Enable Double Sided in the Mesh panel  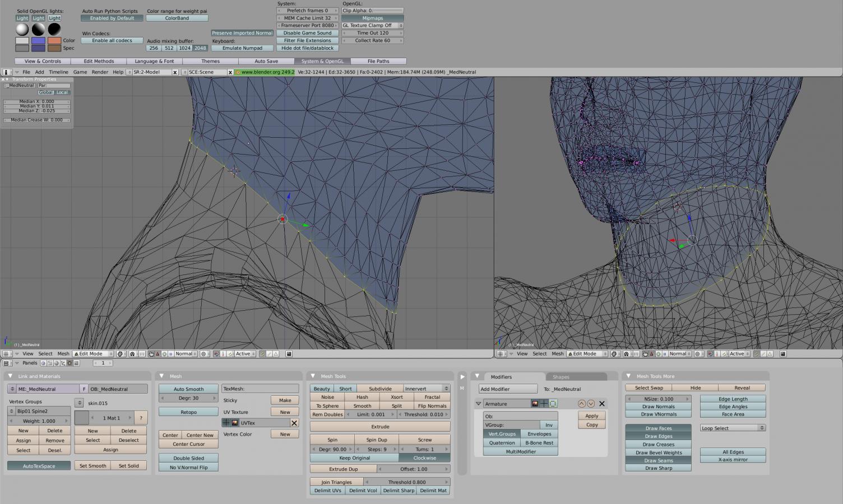[x=188, y=458]
